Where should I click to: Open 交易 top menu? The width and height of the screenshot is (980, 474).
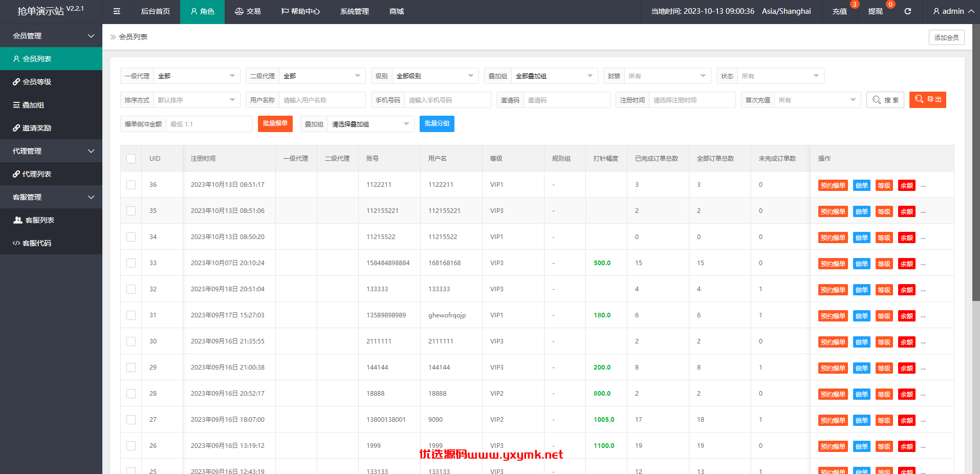point(248,11)
